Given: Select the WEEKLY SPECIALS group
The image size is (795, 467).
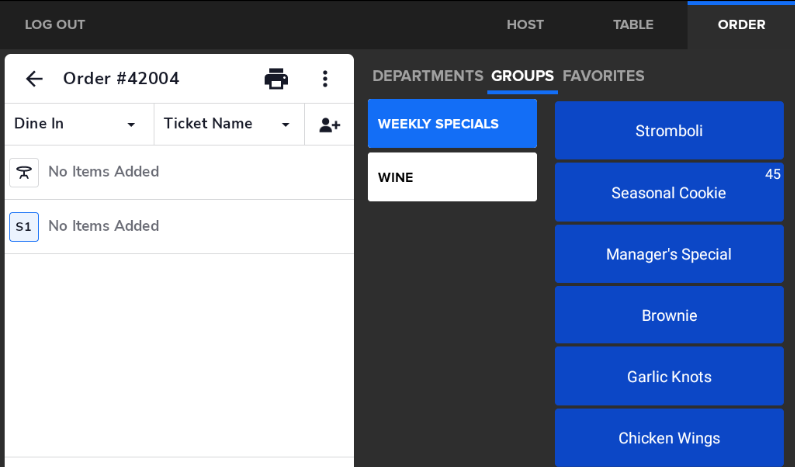Looking at the screenshot, I should pyautogui.click(x=452, y=124).
